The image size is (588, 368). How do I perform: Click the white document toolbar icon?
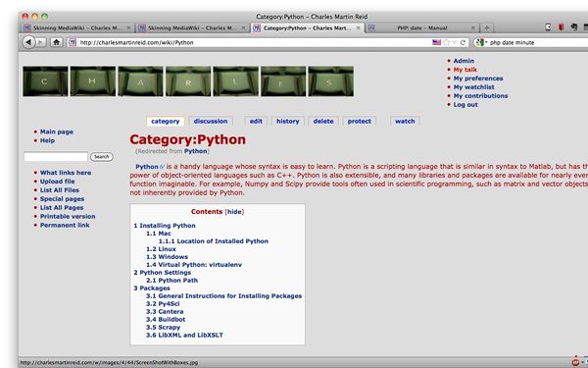tap(548, 27)
